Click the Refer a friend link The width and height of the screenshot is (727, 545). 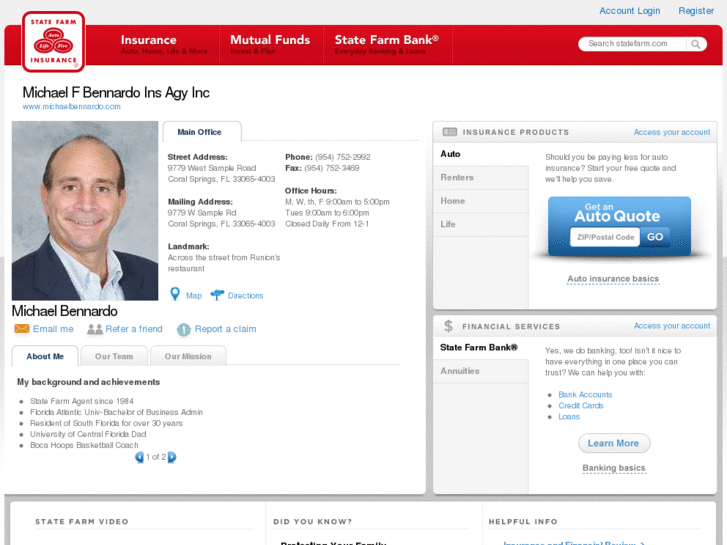134,329
